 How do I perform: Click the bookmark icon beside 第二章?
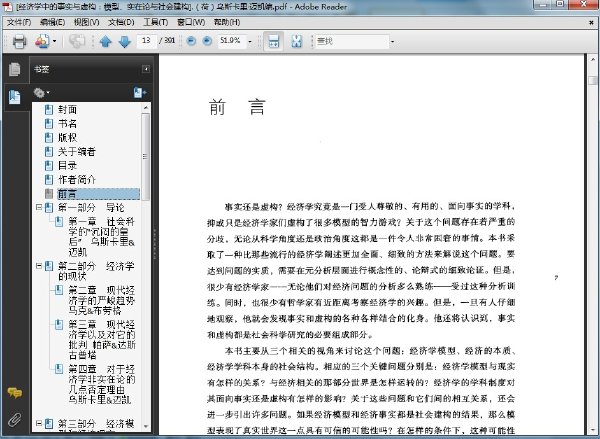59,290
